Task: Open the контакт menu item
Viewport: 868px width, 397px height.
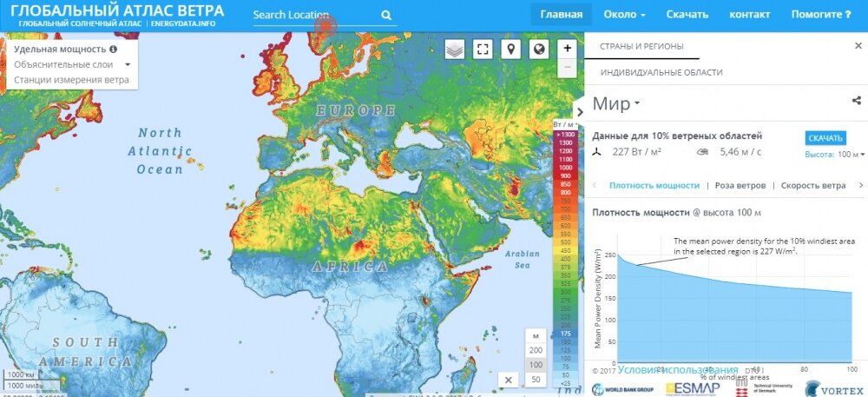Action: [x=750, y=15]
